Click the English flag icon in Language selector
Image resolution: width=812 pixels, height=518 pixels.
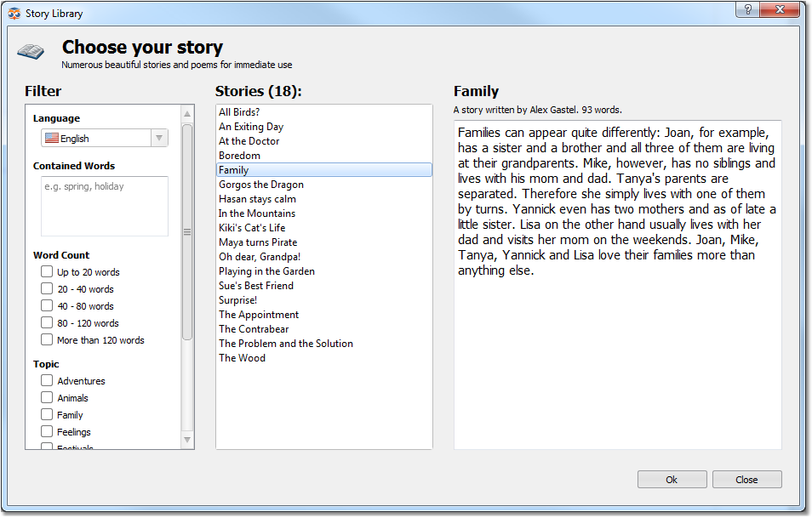click(x=51, y=137)
